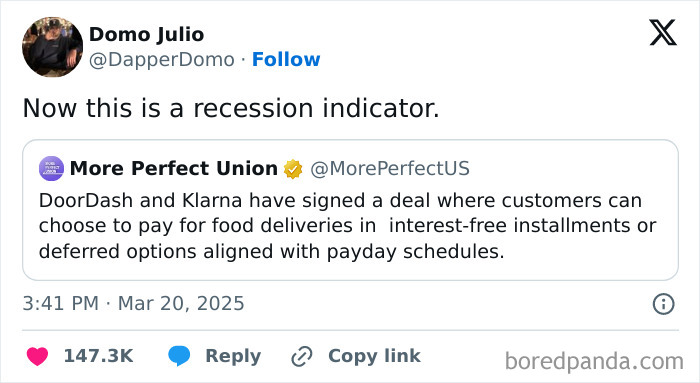Like the tweet with the heart icon
Viewport: 700px width, 383px height.
click(x=38, y=356)
